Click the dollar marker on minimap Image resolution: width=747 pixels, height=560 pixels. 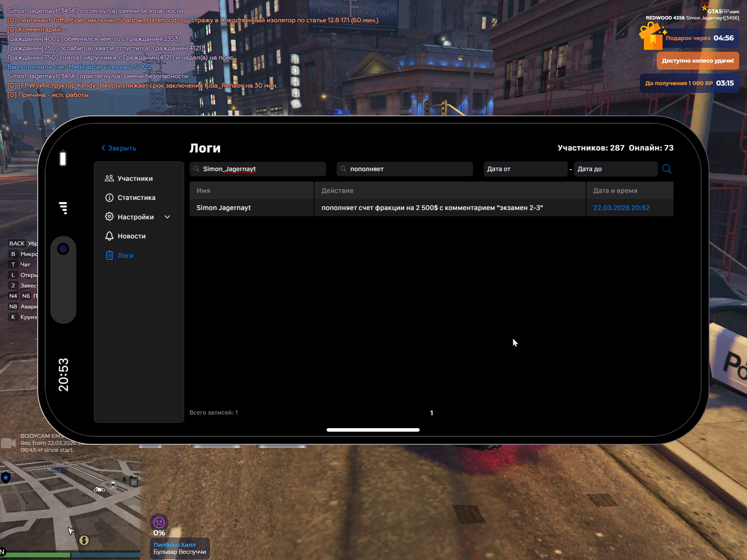pos(84,540)
